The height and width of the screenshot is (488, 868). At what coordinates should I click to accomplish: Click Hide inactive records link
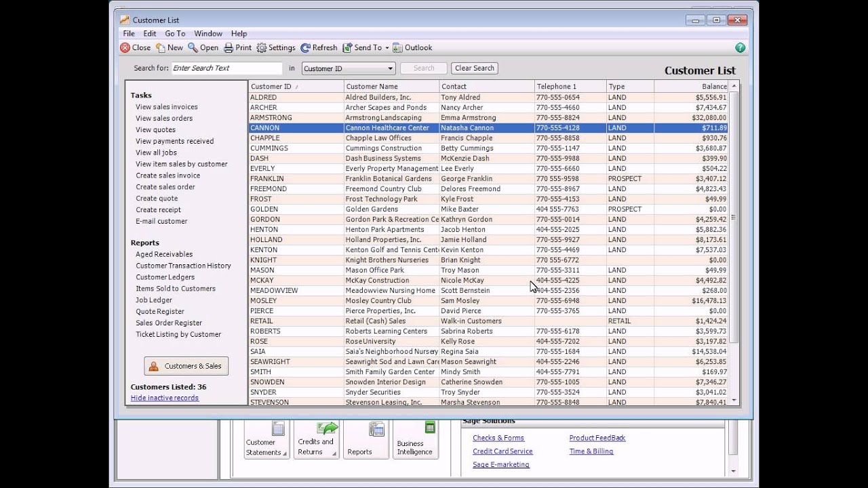pos(165,398)
